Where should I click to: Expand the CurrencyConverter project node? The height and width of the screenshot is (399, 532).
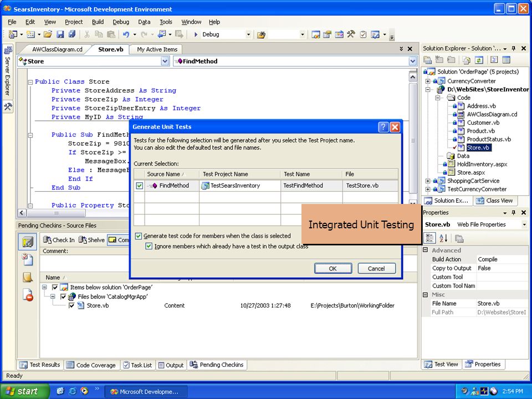pos(428,81)
